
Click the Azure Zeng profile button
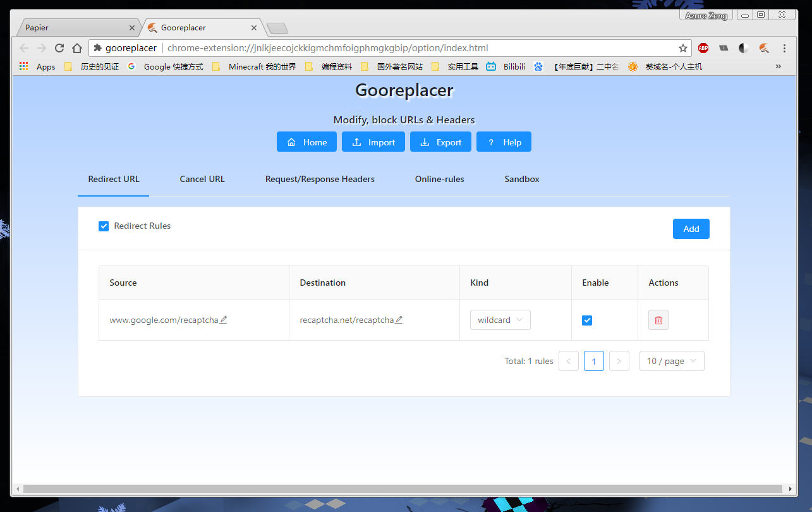pos(706,15)
